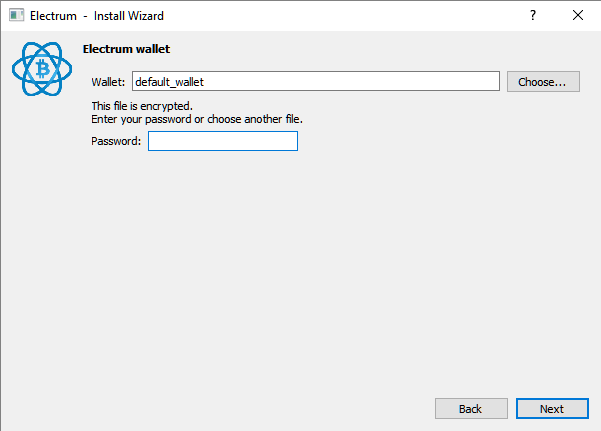This screenshot has width=601, height=431.
Task: Click the "Enter your password or choose another file" text
Action: point(197,119)
